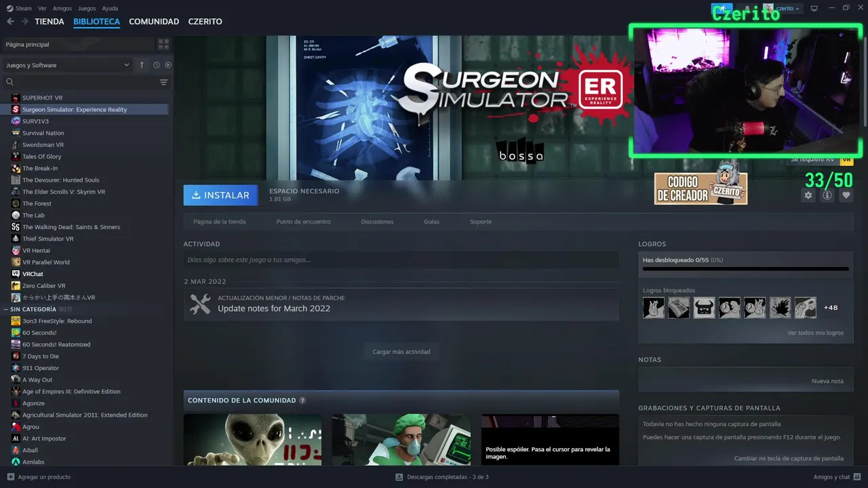Open Amigos y chat
868x488 pixels.
836,476
